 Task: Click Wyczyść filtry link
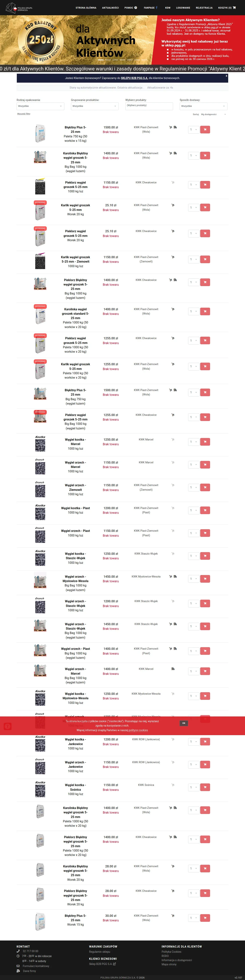click(x=24, y=114)
